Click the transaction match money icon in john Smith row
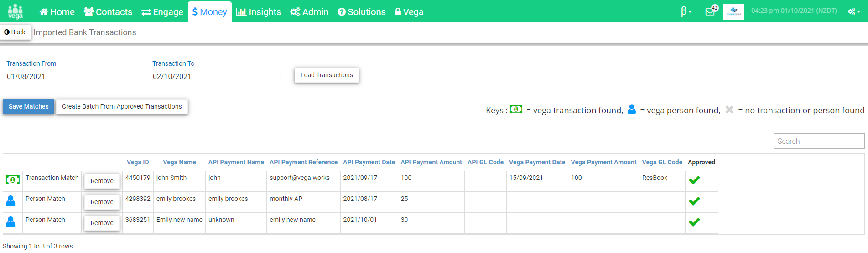868x253 pixels. tap(13, 180)
